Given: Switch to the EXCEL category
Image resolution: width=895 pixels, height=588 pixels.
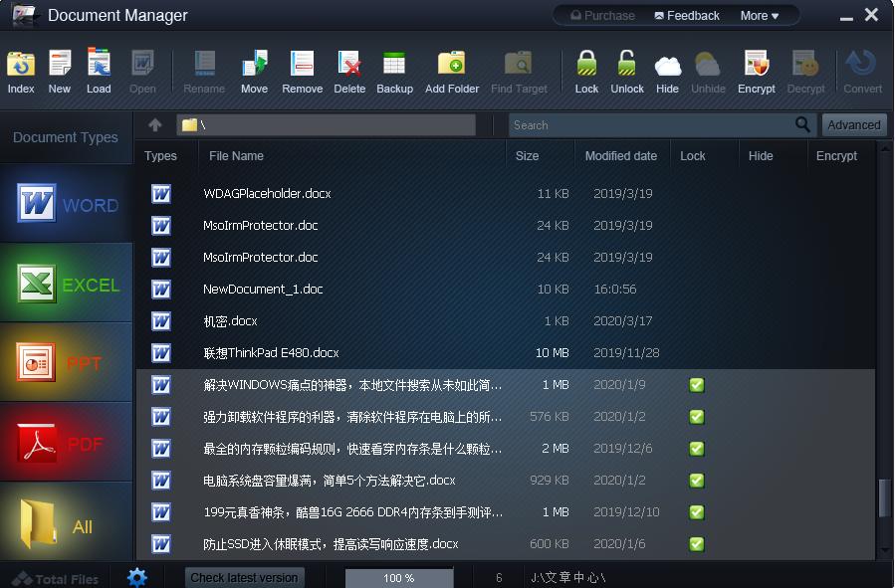Looking at the screenshot, I should click(x=66, y=284).
